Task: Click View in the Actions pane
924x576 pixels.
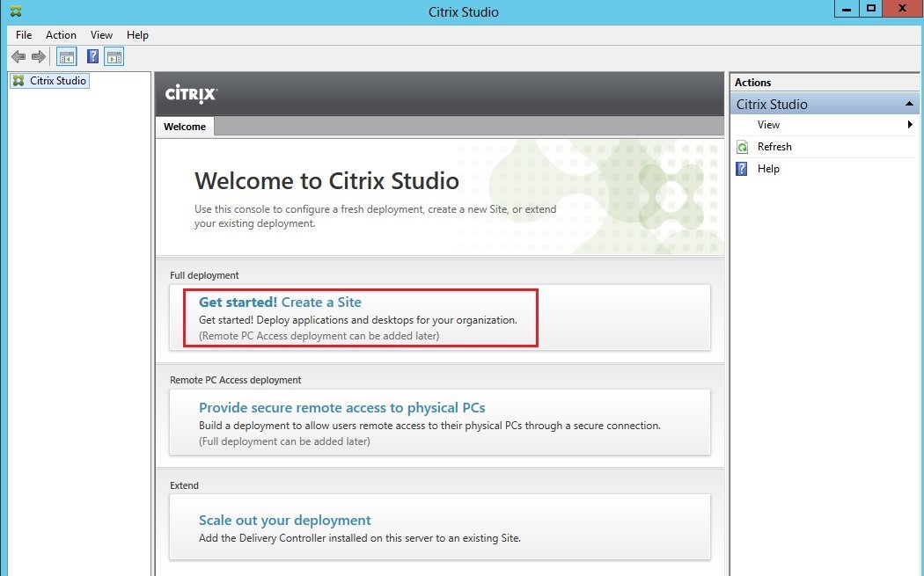Action: [x=768, y=125]
